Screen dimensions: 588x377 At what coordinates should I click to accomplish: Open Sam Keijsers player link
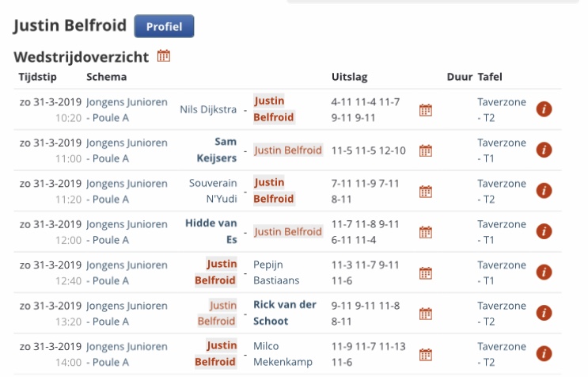217,150
